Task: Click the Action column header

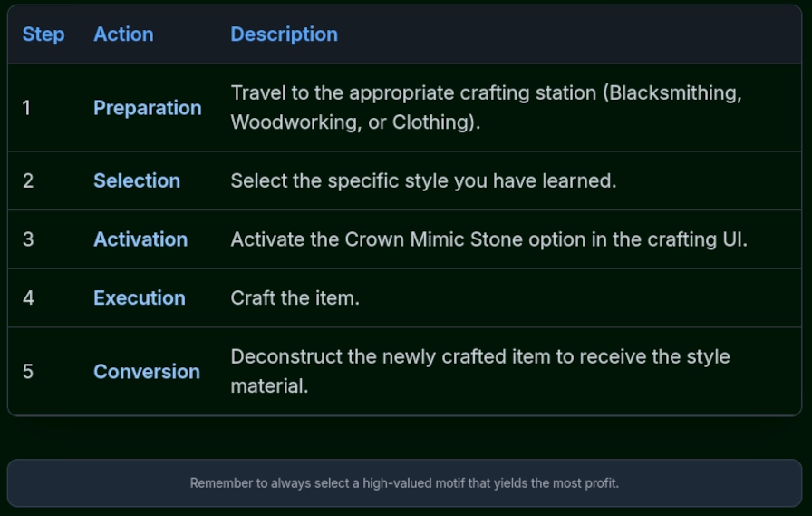Action: pyautogui.click(x=123, y=34)
